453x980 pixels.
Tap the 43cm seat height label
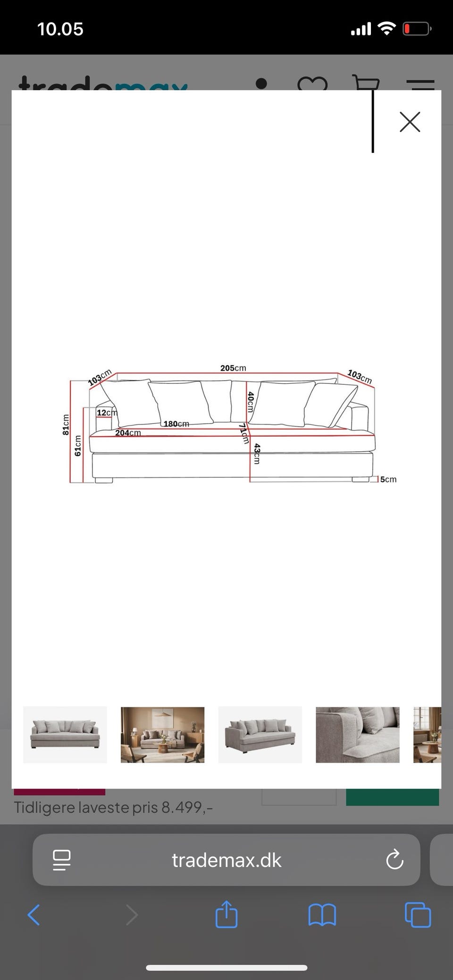tap(257, 454)
